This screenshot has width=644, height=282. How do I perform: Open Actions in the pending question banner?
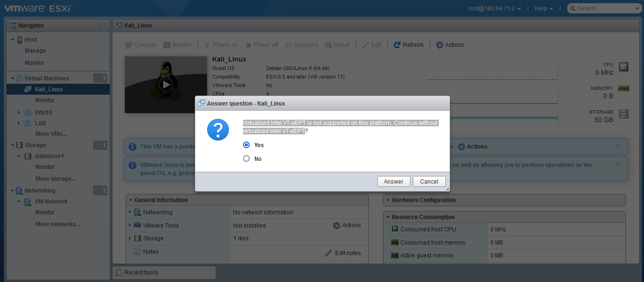(x=472, y=147)
